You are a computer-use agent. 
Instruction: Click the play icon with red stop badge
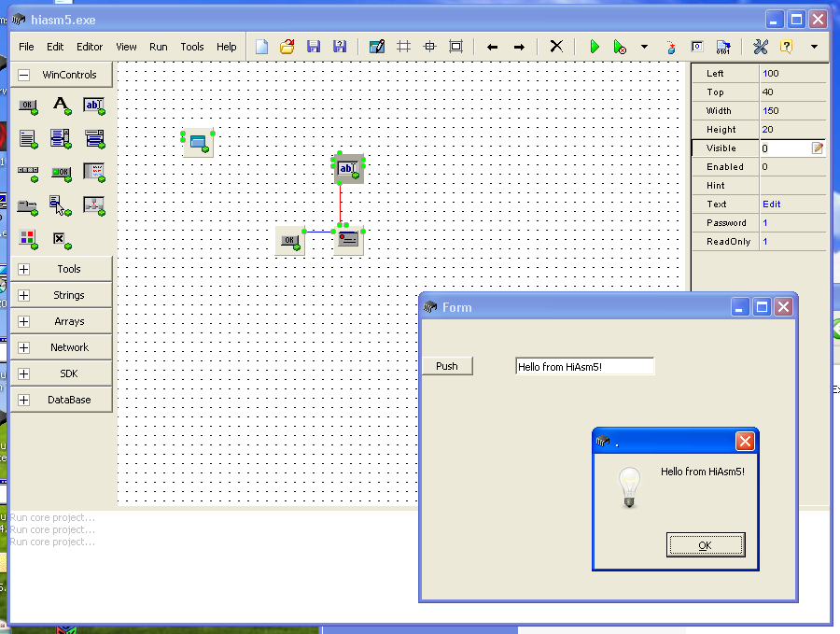(620, 47)
